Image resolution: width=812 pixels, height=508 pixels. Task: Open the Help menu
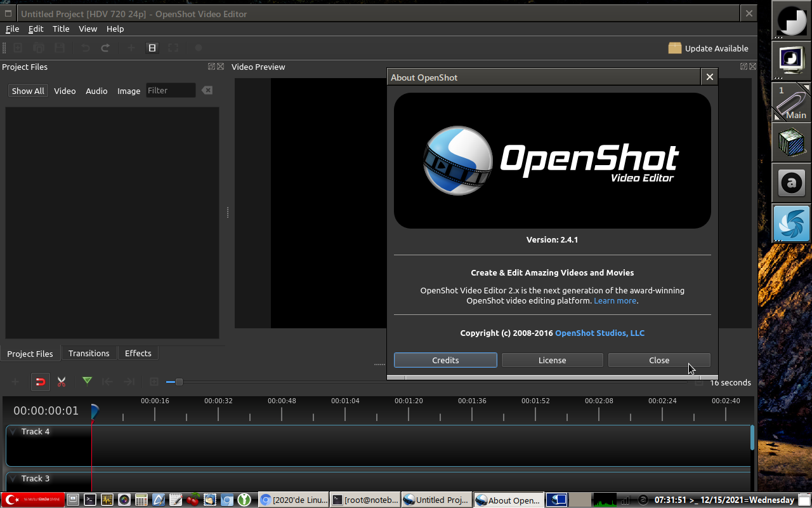coord(115,29)
